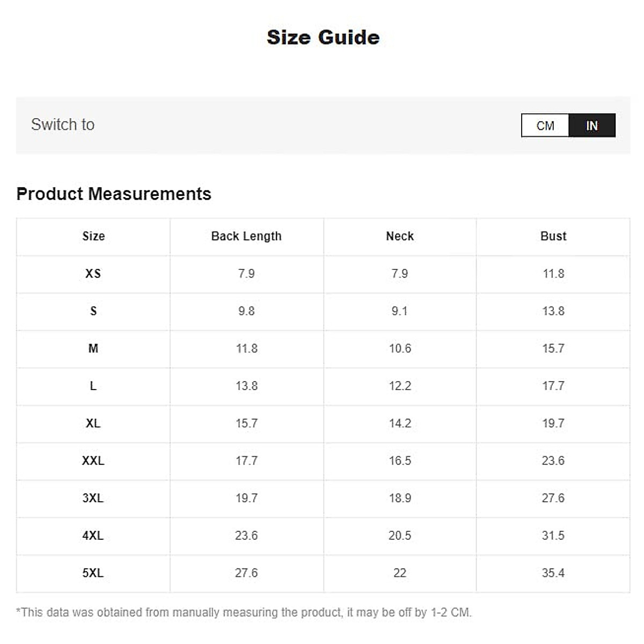
Task: Select the XXL size row label
Action: click(93, 460)
